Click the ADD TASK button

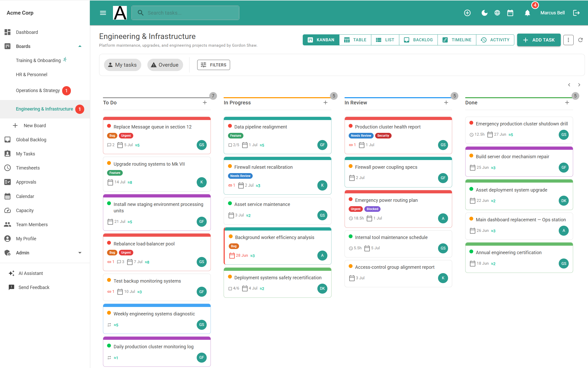click(x=539, y=40)
